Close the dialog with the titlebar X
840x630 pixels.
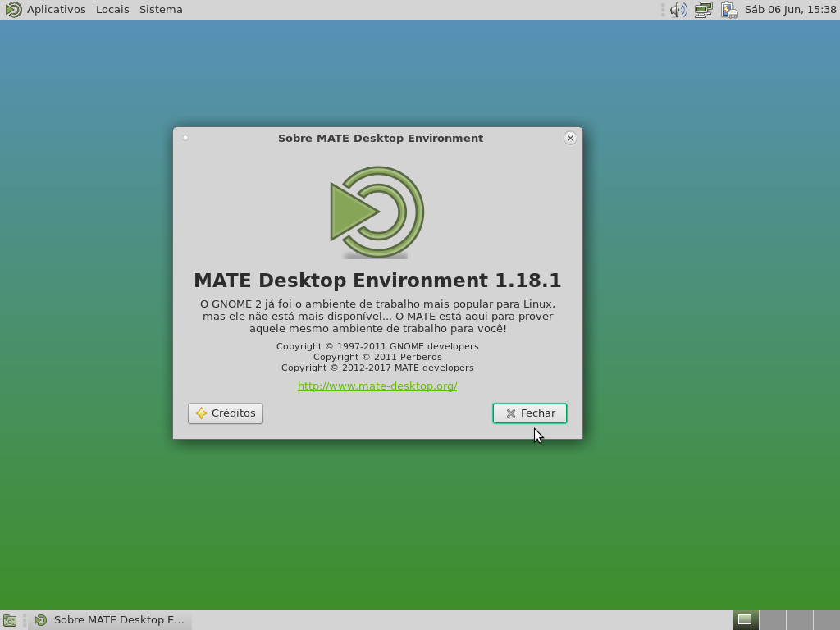(x=570, y=138)
